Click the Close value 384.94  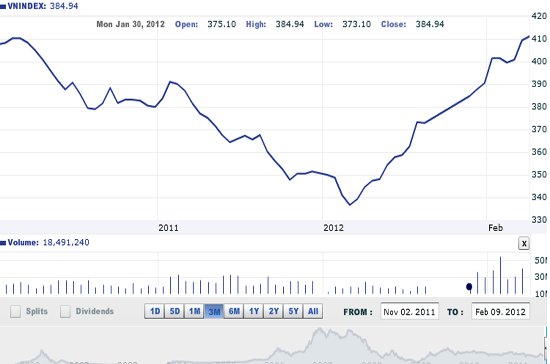(x=430, y=24)
